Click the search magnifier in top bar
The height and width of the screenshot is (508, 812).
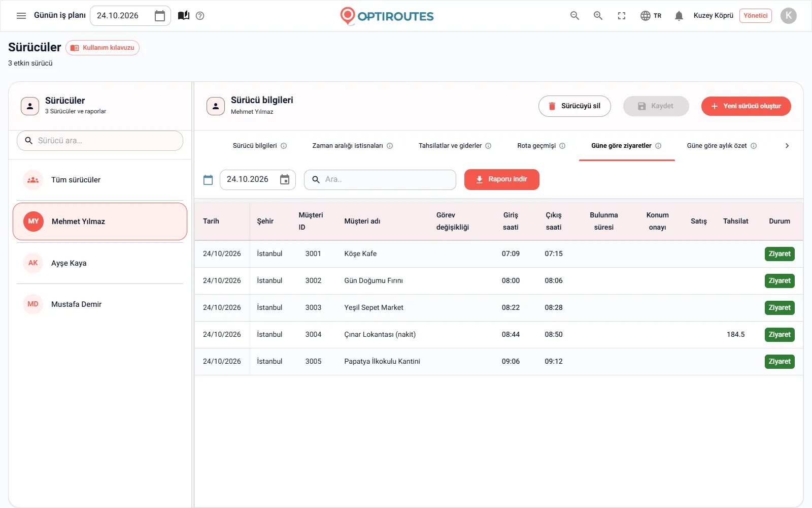pyautogui.click(x=574, y=16)
